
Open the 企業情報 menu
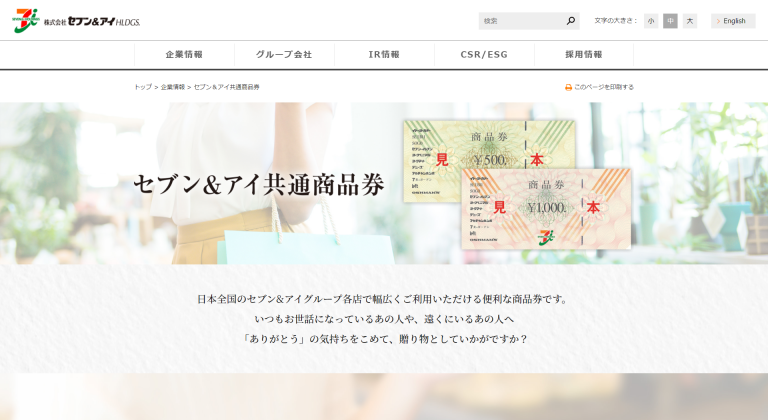(x=184, y=54)
